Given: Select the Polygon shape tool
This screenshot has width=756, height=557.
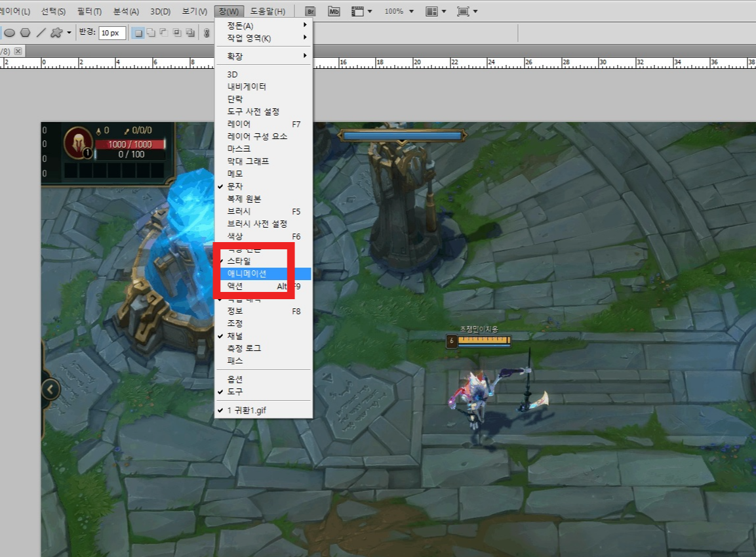Looking at the screenshot, I should click(26, 33).
